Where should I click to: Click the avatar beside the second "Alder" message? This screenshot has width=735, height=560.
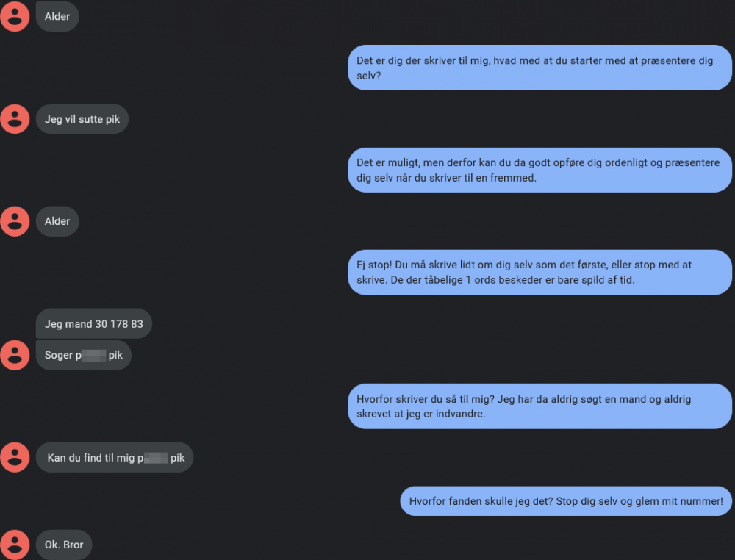click(15, 221)
